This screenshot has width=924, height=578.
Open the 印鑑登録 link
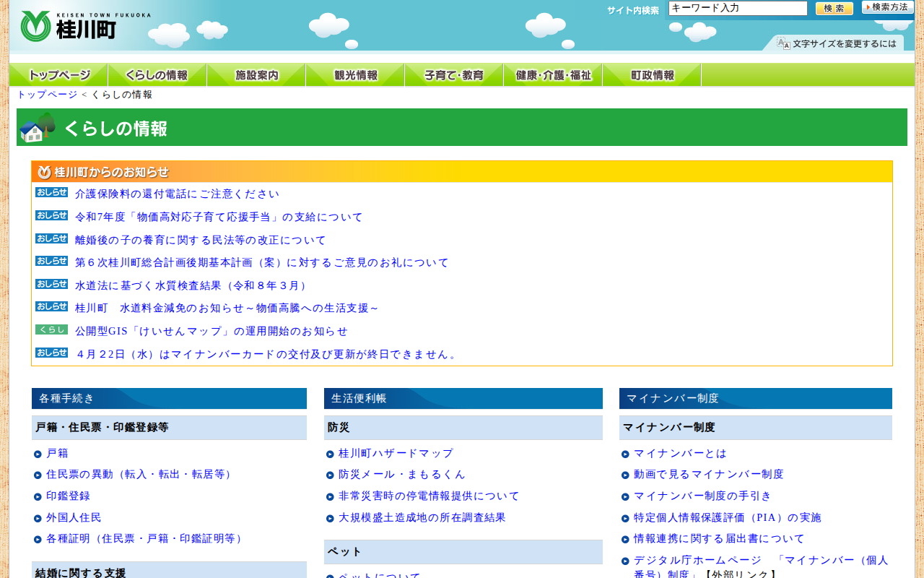coord(68,496)
